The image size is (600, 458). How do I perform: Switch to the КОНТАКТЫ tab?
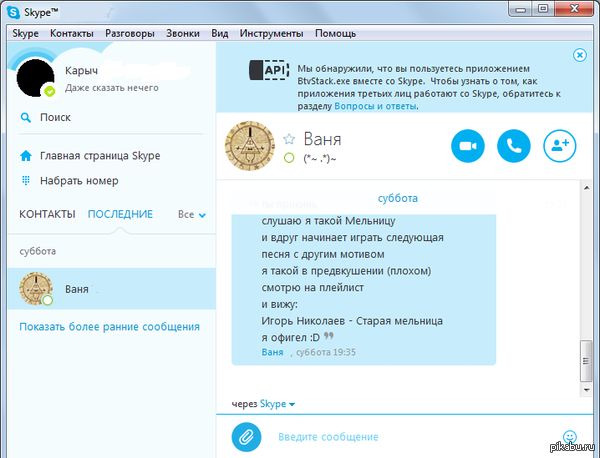pos(47,214)
